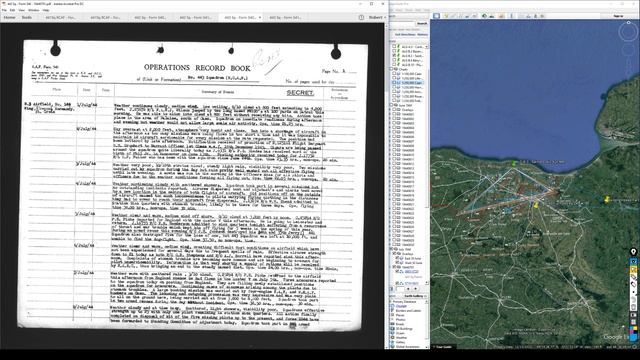Click Google Earth Search button
This screenshot has height=360, width=640.
(422, 24)
